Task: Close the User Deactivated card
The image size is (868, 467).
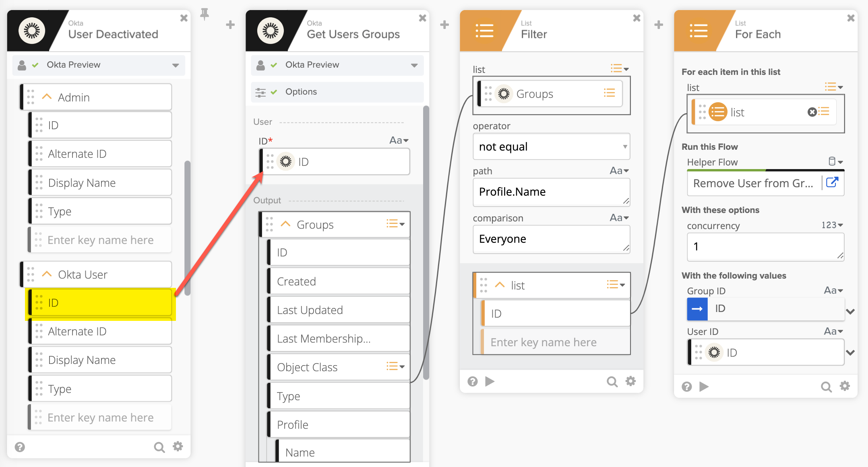Action: click(x=184, y=18)
